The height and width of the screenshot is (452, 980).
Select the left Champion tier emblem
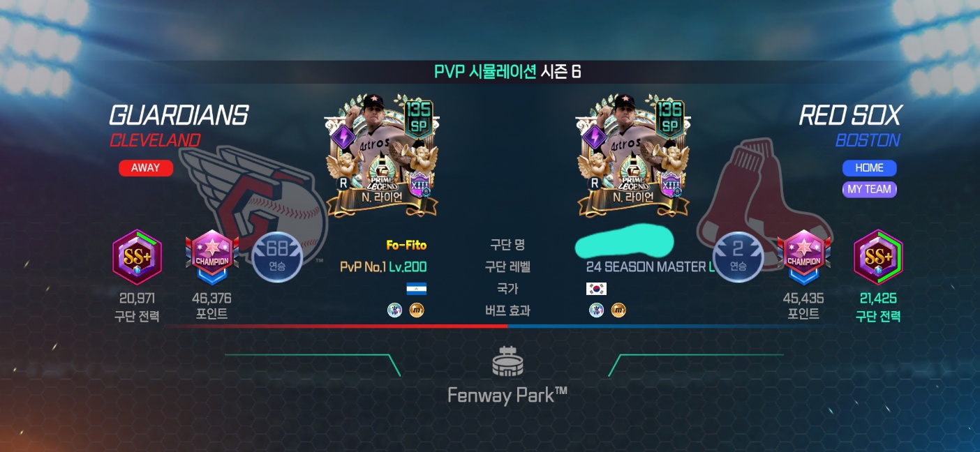coord(212,258)
